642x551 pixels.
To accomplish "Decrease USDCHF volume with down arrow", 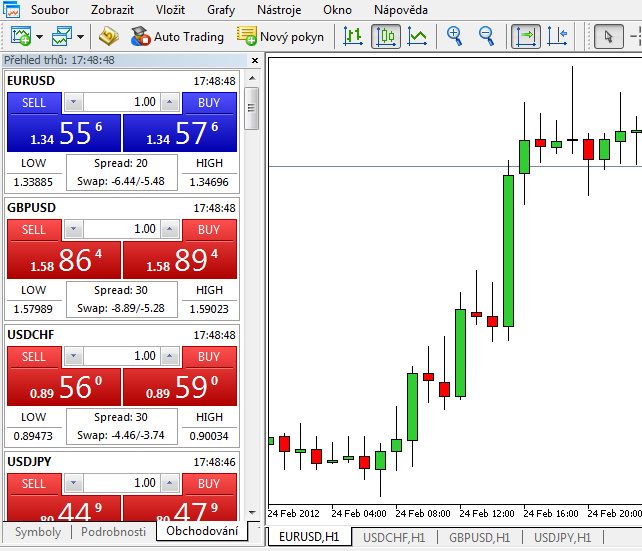I will coord(74,356).
